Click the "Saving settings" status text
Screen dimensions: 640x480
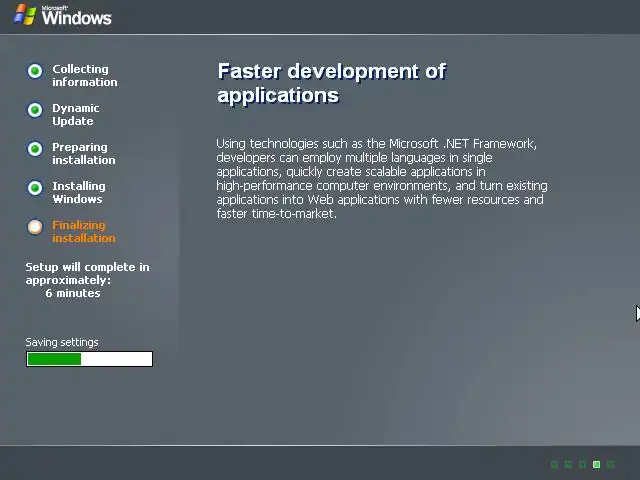pyautogui.click(x=62, y=342)
